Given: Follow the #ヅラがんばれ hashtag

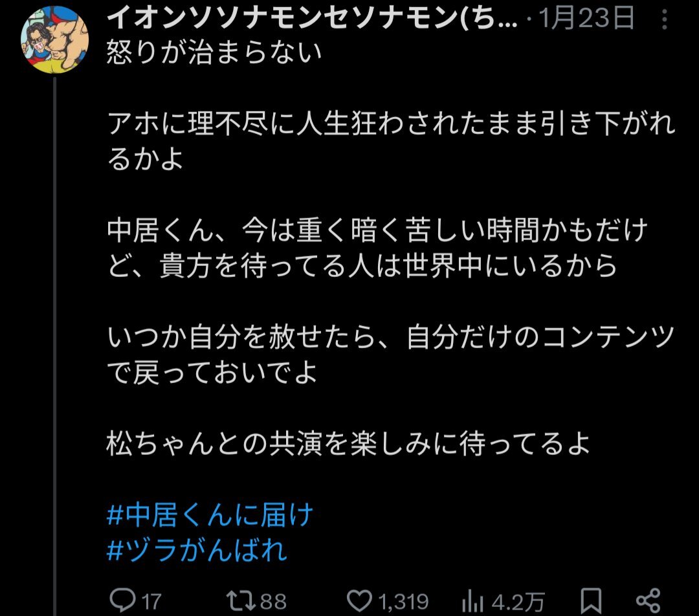Looking at the screenshot, I should tap(197, 550).
